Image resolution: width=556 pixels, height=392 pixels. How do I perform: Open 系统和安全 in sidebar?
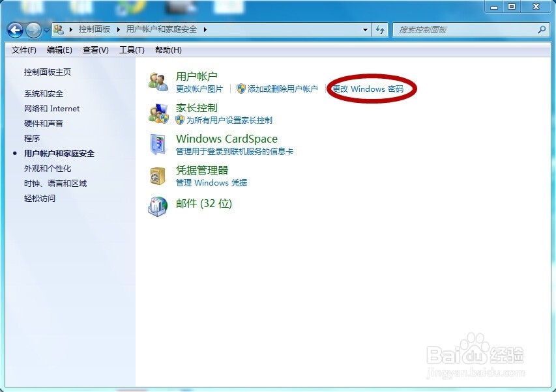pyautogui.click(x=44, y=94)
